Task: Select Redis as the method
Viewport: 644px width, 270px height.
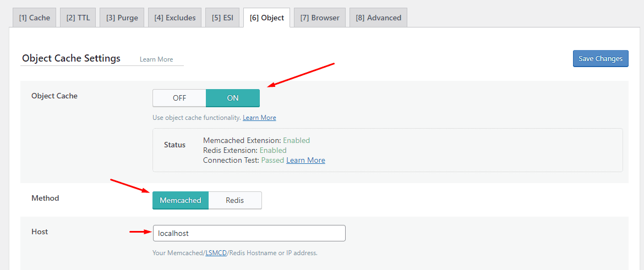Action: 235,200
